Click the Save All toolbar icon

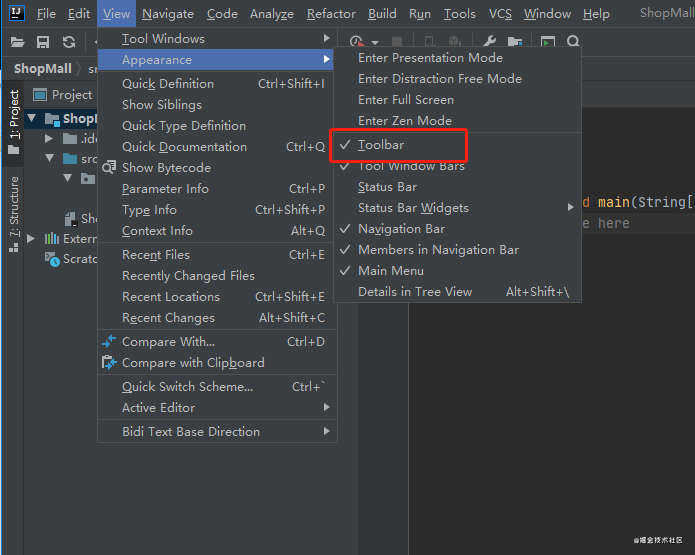43,42
